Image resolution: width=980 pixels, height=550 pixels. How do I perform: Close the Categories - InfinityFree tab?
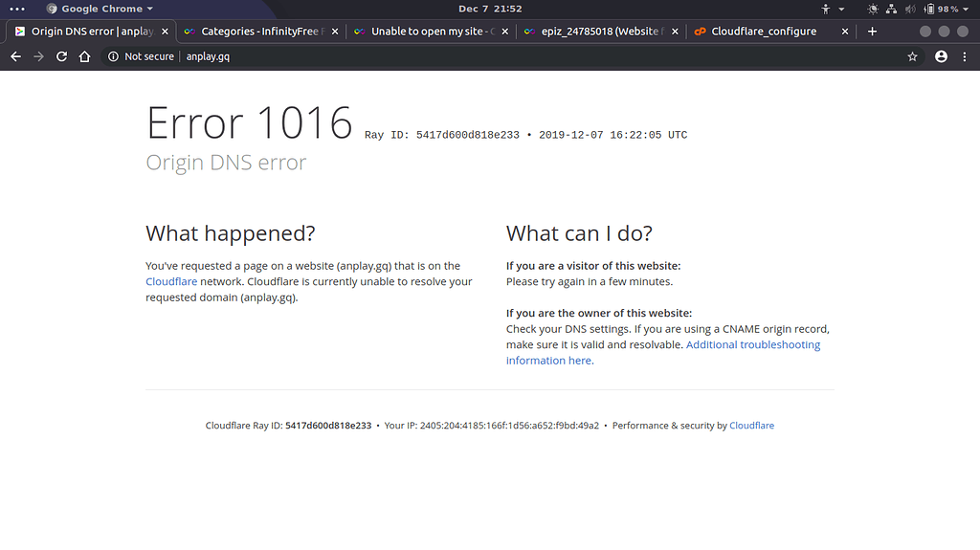point(335,32)
